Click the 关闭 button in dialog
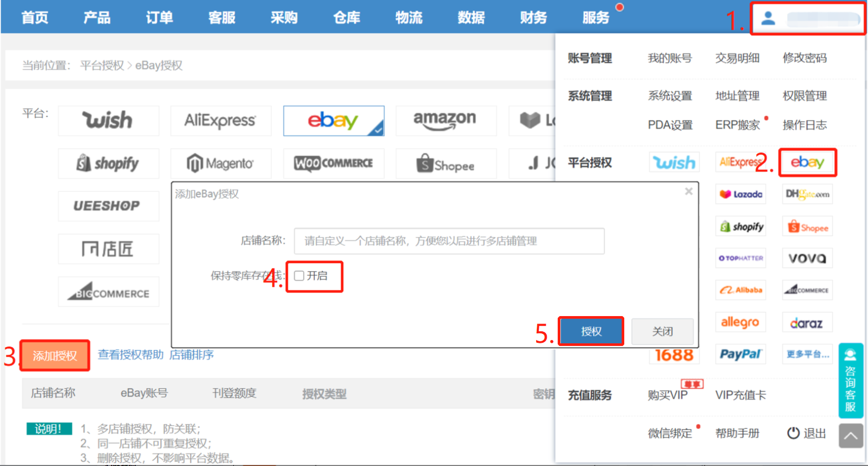The height and width of the screenshot is (466, 868). click(663, 331)
